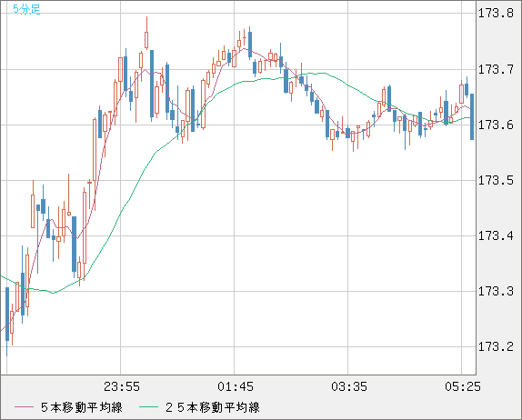Click the 05:25 time axis label
The height and width of the screenshot is (420, 522).
coord(463,386)
